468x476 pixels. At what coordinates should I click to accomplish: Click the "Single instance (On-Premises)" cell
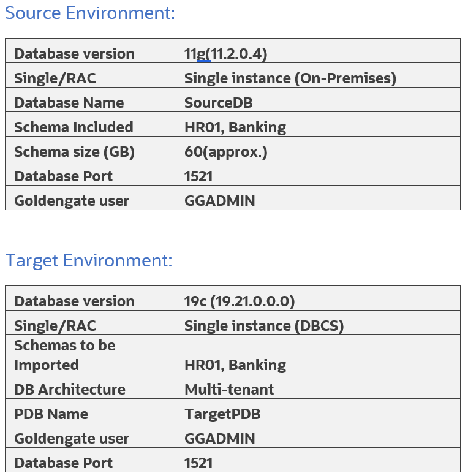[290, 78]
